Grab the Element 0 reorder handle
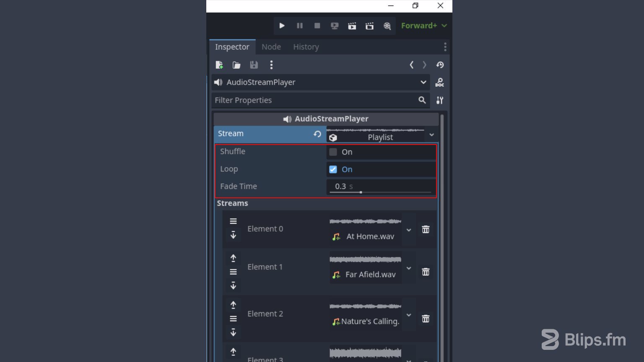The height and width of the screenshot is (362, 644). tap(233, 221)
